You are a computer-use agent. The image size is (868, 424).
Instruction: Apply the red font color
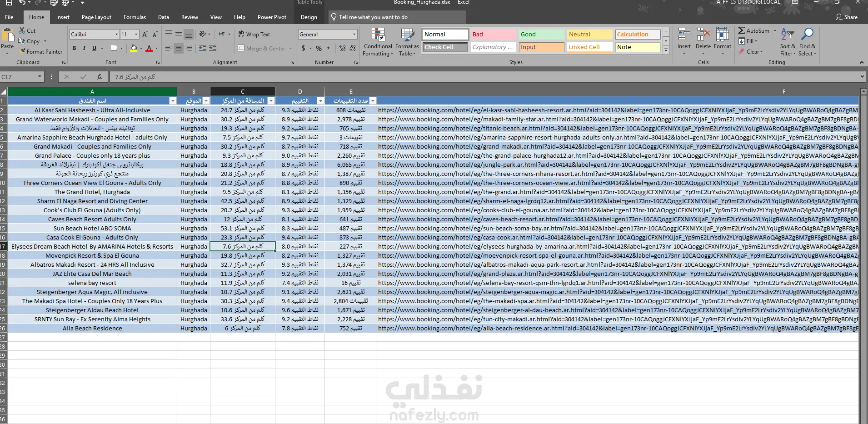[149, 48]
